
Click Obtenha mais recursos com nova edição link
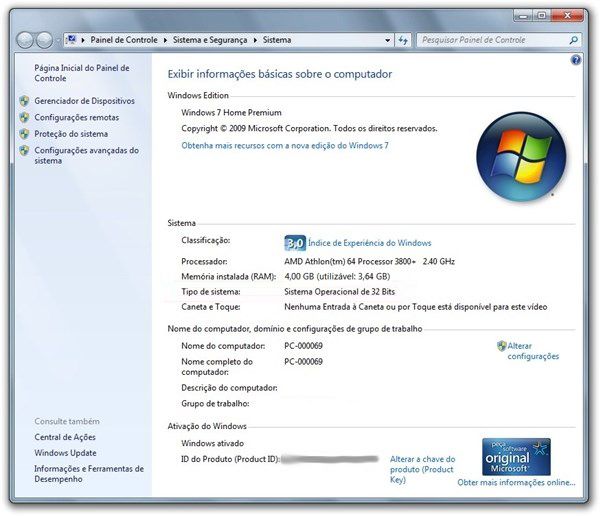point(285,145)
